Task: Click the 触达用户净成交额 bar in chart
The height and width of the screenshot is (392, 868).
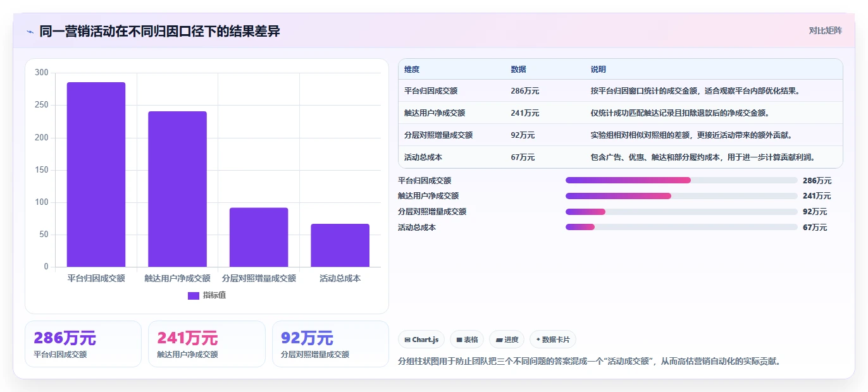Action: 177,189
